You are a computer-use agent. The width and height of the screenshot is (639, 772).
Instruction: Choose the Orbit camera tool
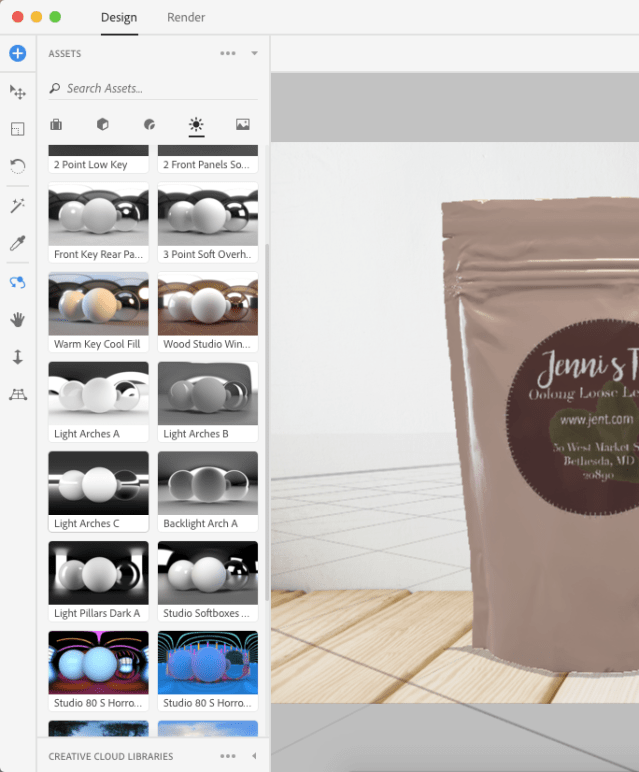[17, 282]
